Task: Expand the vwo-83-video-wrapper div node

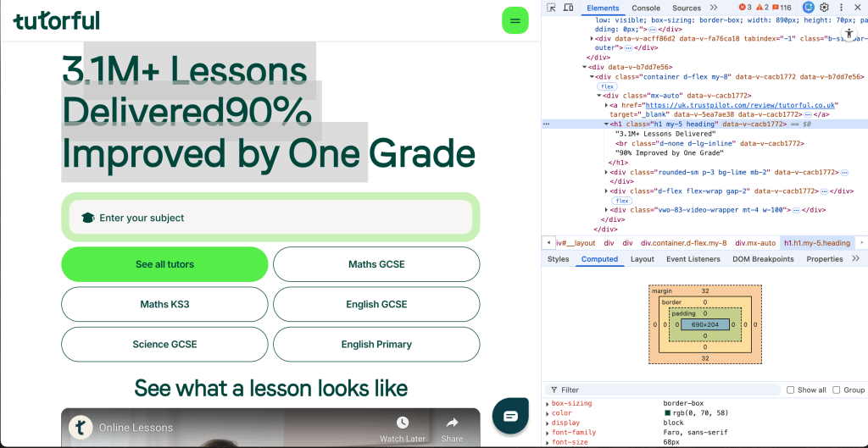Action: tap(606, 210)
